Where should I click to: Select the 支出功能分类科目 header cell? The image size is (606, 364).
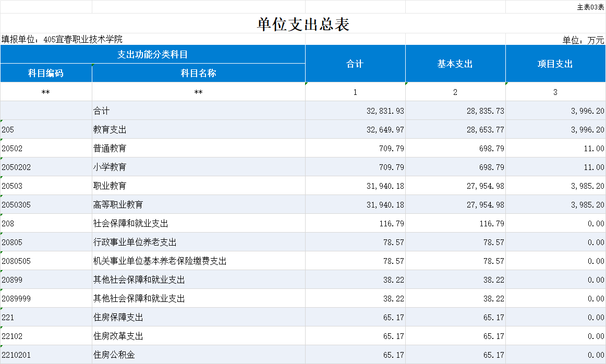pyautogui.click(x=152, y=54)
